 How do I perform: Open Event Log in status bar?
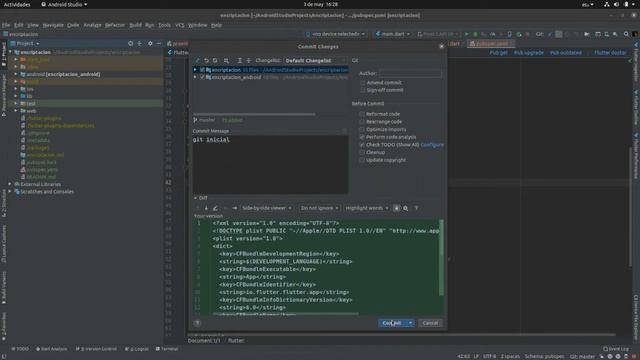click(616, 349)
